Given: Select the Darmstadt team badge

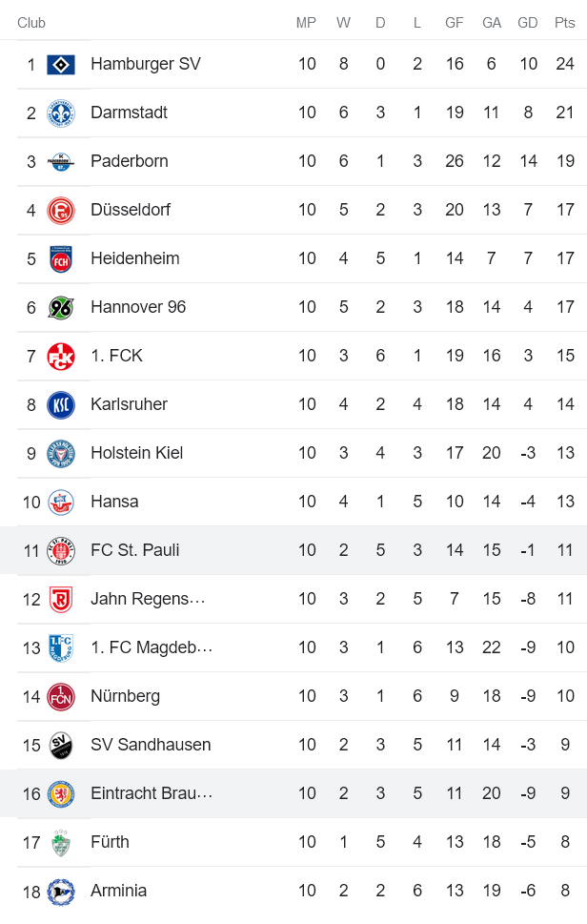Looking at the screenshot, I should click(x=59, y=112).
